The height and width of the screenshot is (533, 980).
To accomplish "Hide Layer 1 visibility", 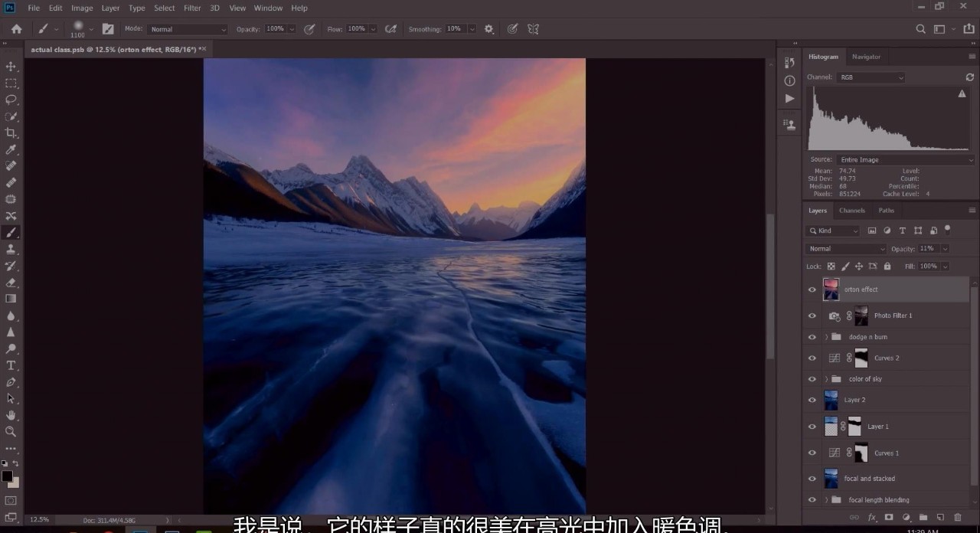I will (812, 427).
